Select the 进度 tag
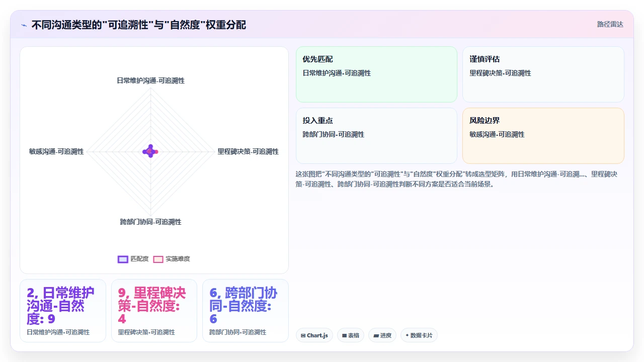 tap(382, 335)
